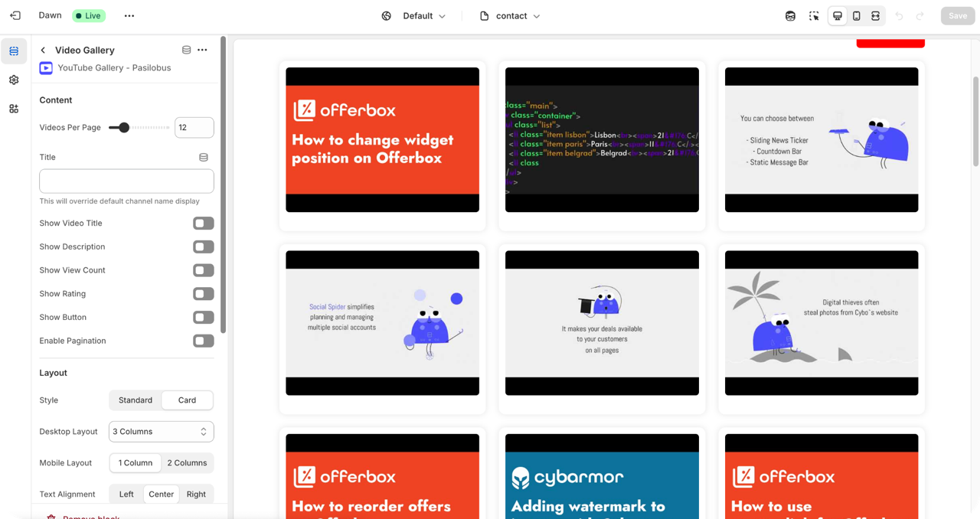Screen dimensions: 980x519
Task: Switch to mobile preview icon
Action: [856, 16]
